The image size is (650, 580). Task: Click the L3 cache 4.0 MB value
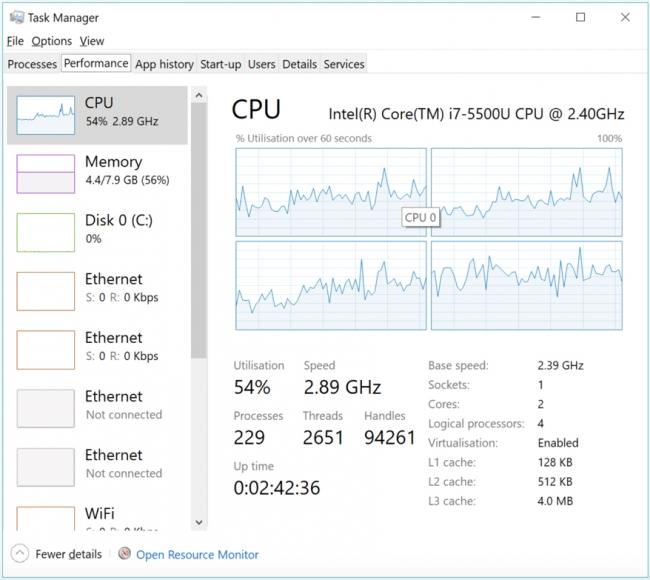(x=555, y=501)
